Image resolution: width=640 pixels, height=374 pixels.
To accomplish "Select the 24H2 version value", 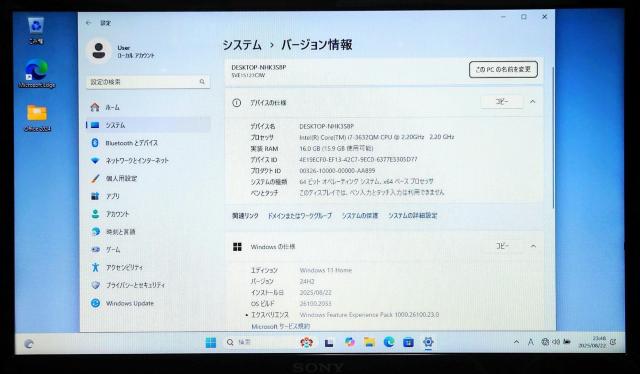I will pos(307,281).
